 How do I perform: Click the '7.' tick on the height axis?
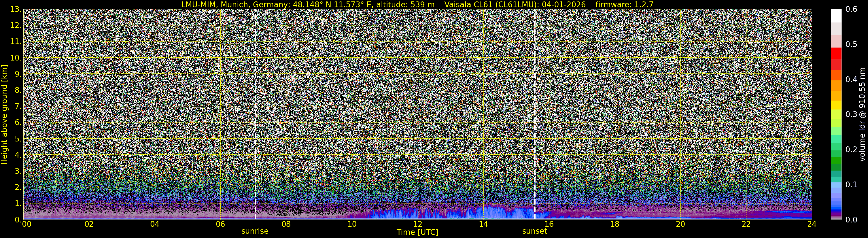(x=18, y=107)
